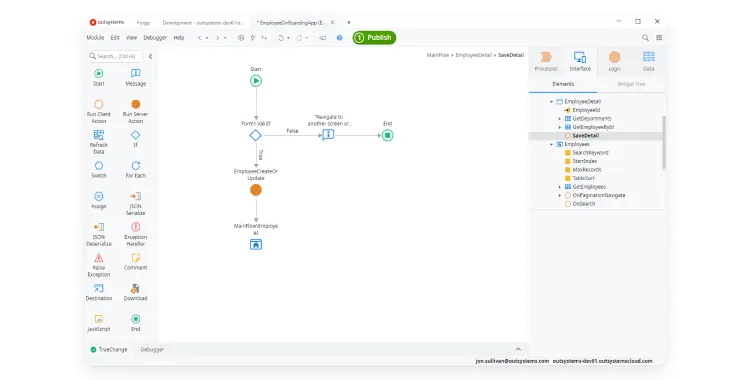Collapse the toolbox panel arrow
Image resolution: width=750 pixels, height=380 pixels.
[x=150, y=56]
